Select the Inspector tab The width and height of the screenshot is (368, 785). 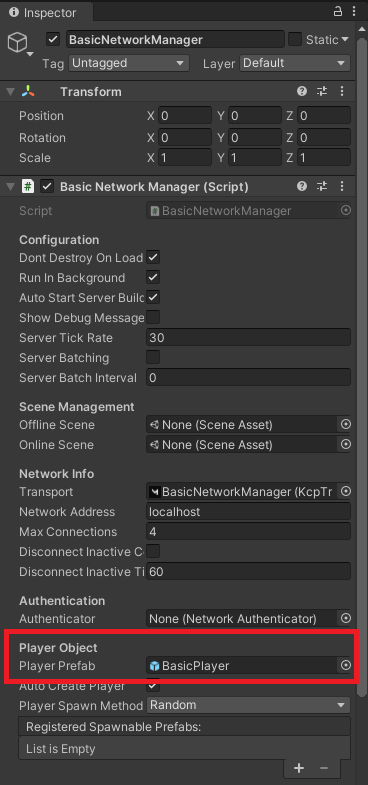click(43, 13)
